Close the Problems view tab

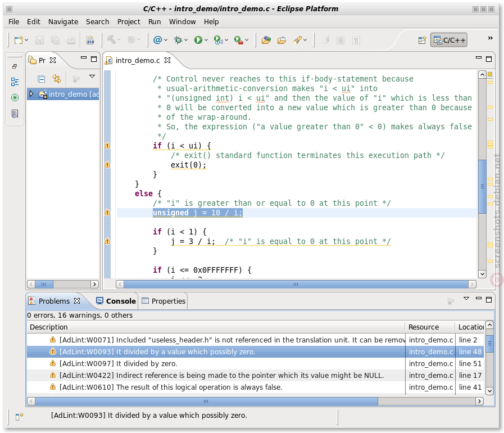77,301
